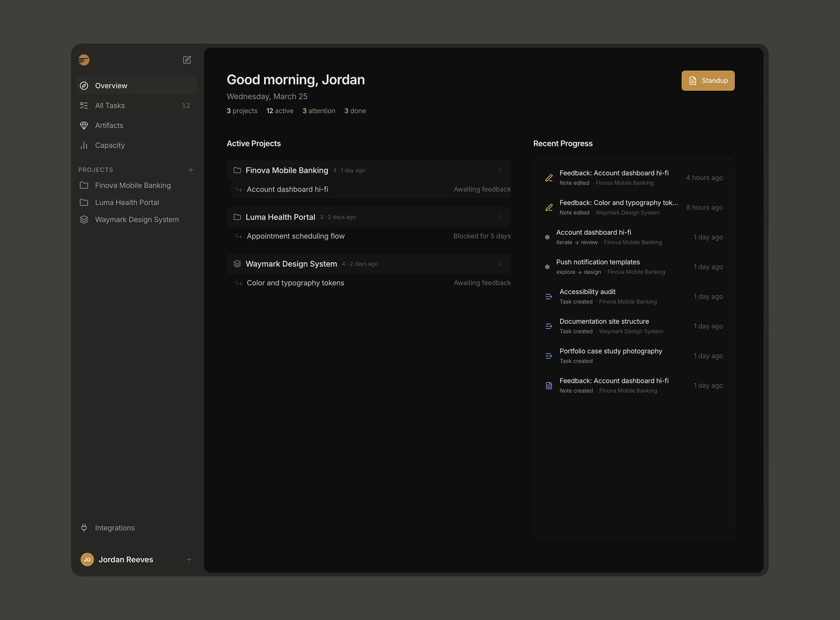Select Waymark Design System in sidebar projects

[137, 220]
